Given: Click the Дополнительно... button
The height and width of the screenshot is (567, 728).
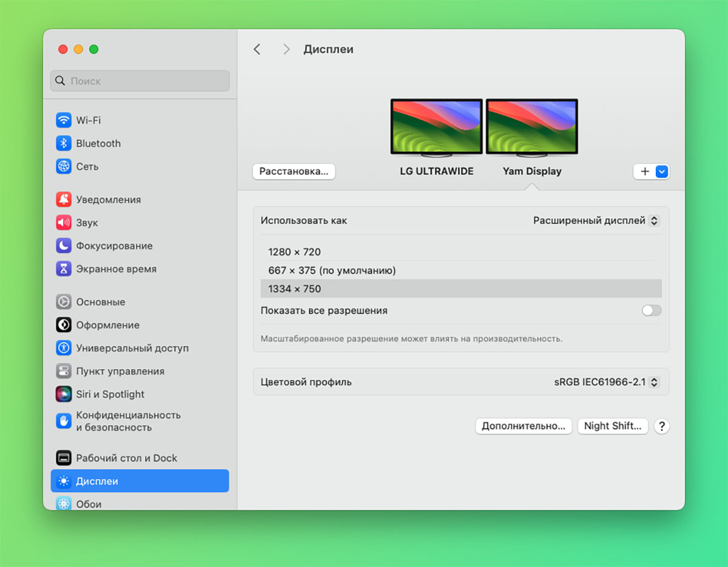Looking at the screenshot, I should pyautogui.click(x=523, y=426).
